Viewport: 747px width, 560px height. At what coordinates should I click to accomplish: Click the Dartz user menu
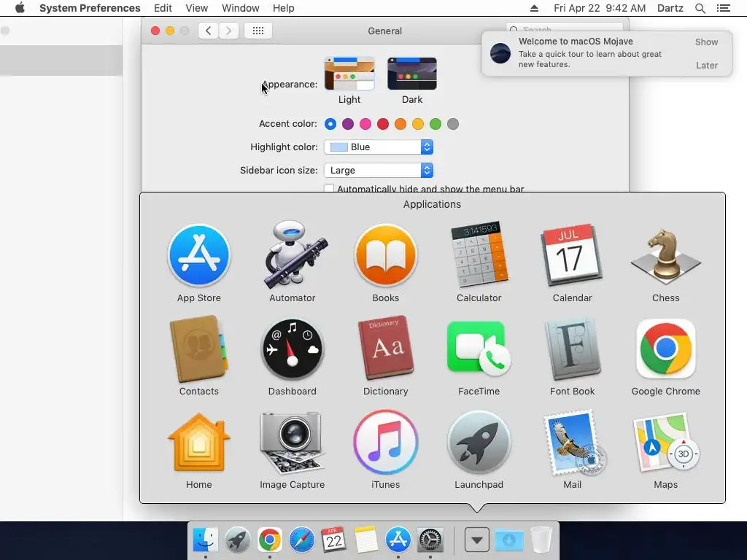(670, 8)
